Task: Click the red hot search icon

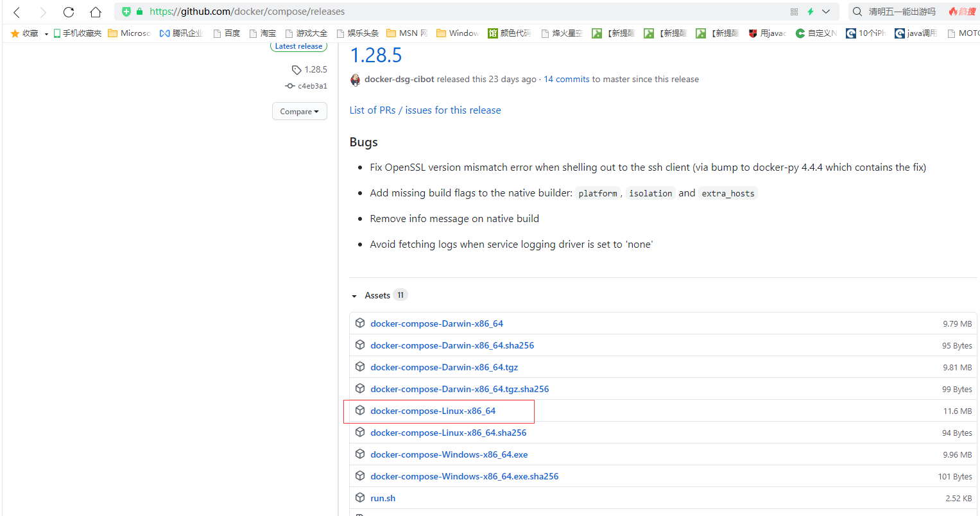Action: 962,12
